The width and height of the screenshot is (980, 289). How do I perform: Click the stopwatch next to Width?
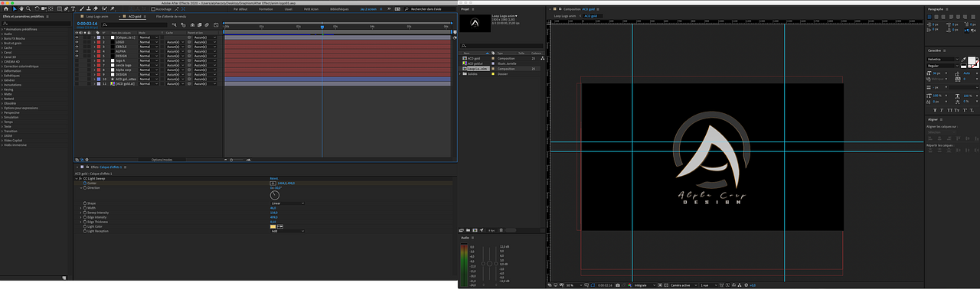coord(85,208)
